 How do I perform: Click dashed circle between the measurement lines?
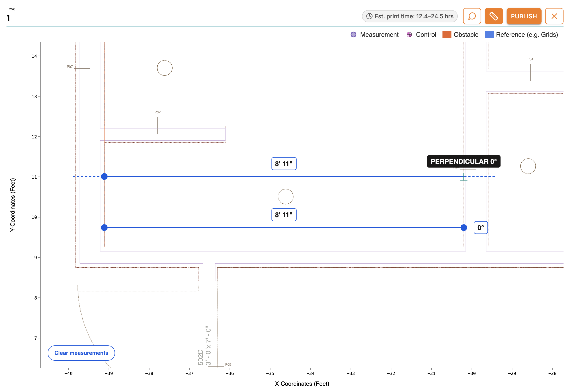coord(285,196)
